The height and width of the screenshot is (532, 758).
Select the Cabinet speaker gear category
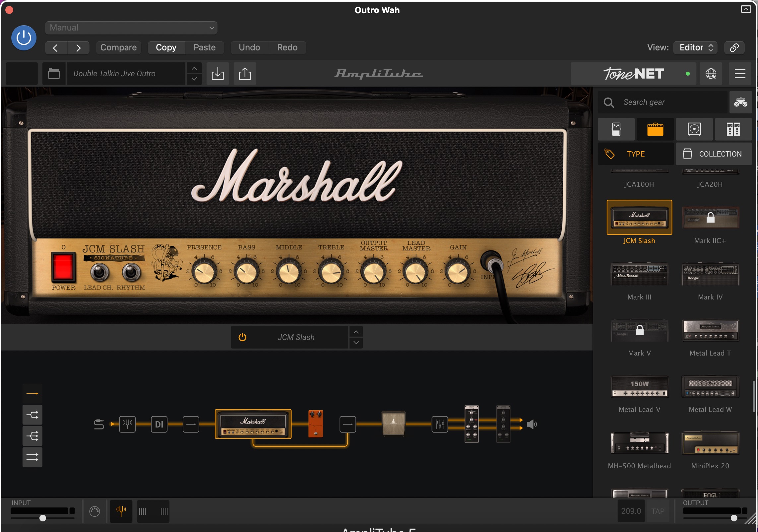point(694,129)
